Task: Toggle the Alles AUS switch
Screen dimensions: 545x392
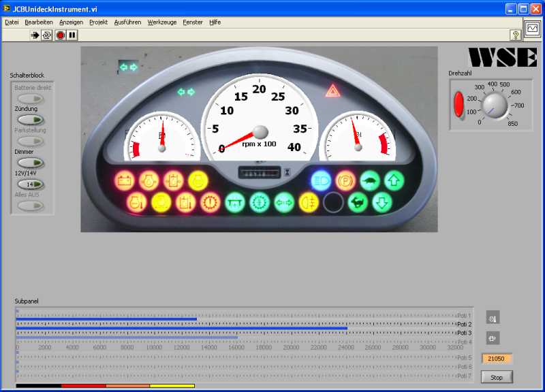Action: [x=31, y=206]
